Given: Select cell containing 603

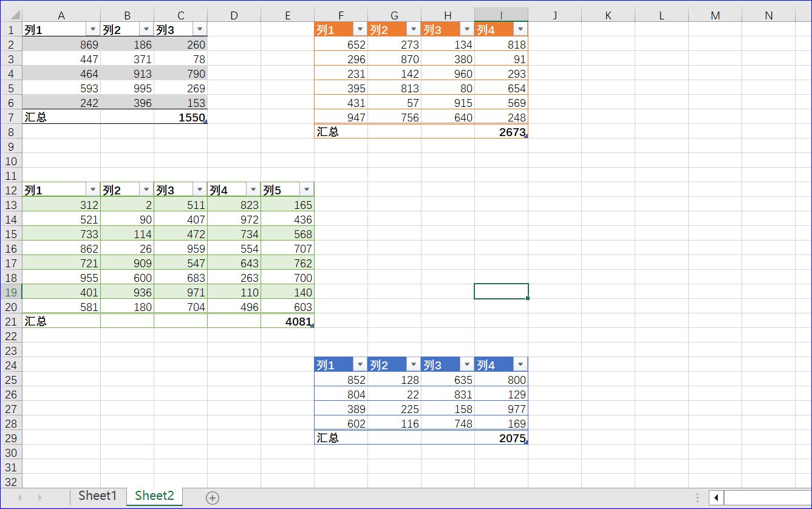Looking at the screenshot, I should tap(287, 307).
